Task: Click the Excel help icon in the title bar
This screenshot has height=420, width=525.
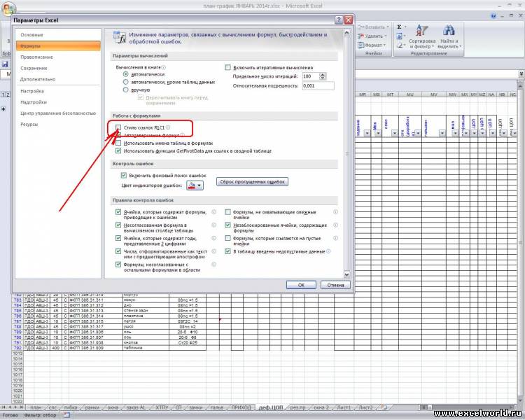Action: pos(493,15)
